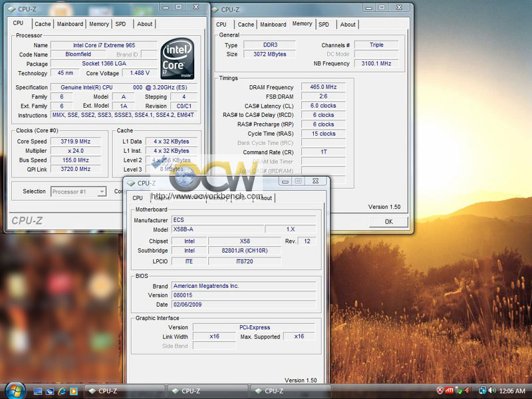
Task: Click the middle CPU-Z taskbar button
Action: 207,391
